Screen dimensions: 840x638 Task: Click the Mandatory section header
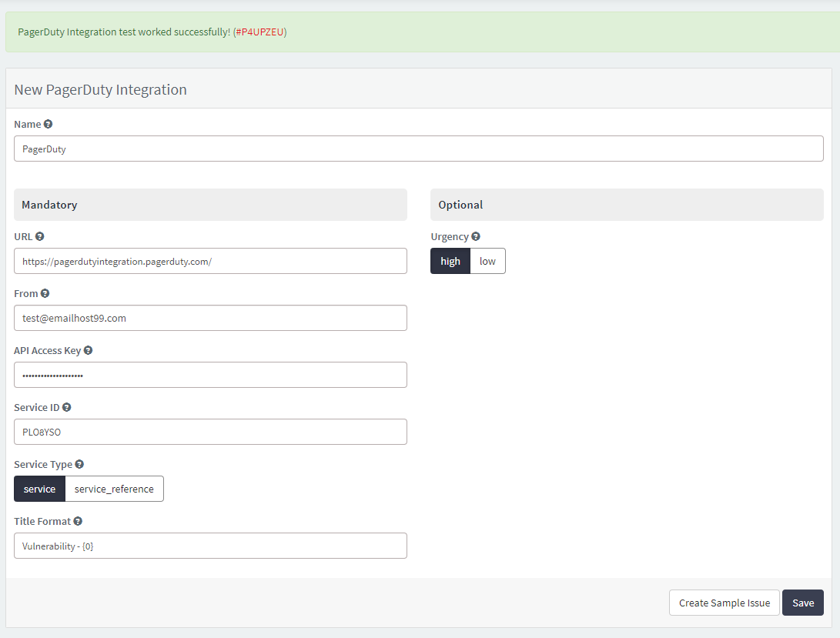pos(210,205)
